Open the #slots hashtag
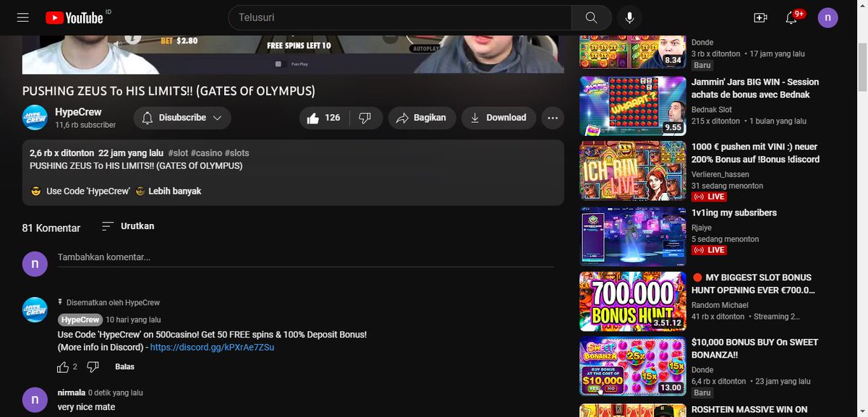The height and width of the screenshot is (417, 868). tap(237, 153)
